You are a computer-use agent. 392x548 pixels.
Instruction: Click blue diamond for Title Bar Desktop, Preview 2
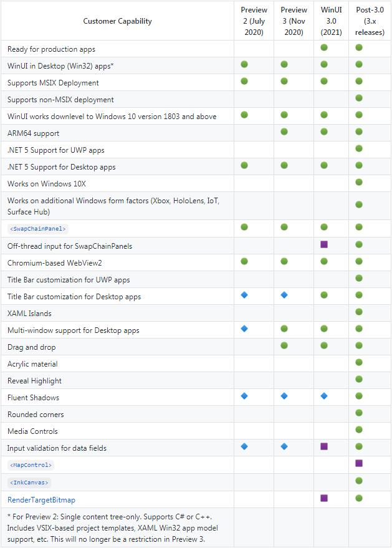coord(244,295)
